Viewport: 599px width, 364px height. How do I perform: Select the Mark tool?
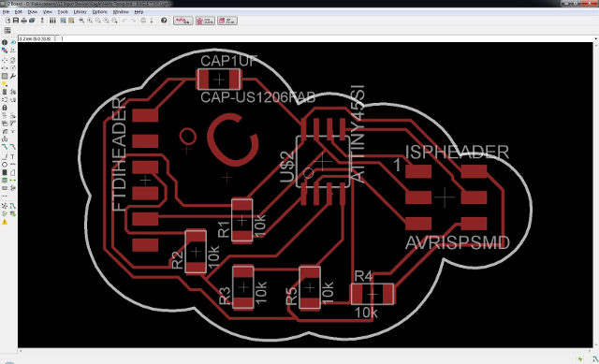[x=13, y=51]
